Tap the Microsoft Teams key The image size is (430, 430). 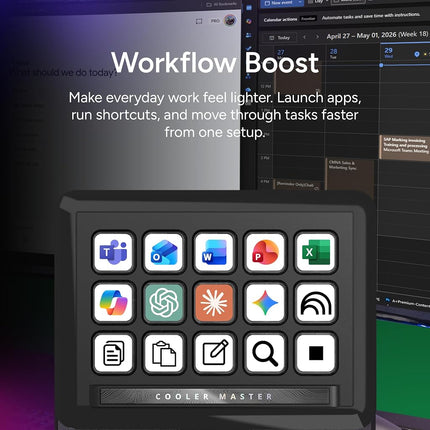coord(114,252)
